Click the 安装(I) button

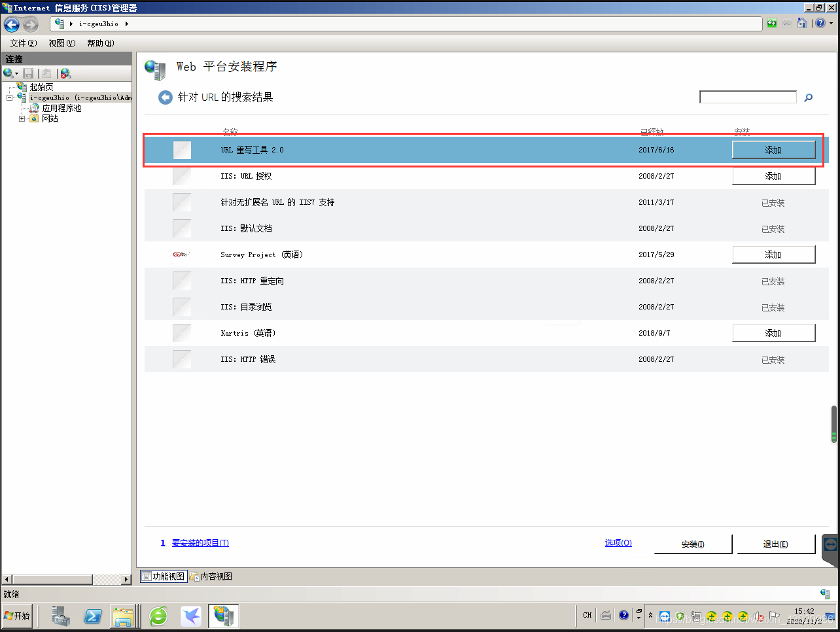coord(693,544)
